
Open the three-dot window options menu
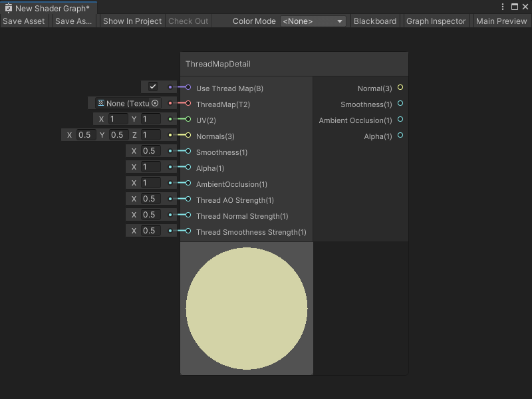click(x=503, y=6)
